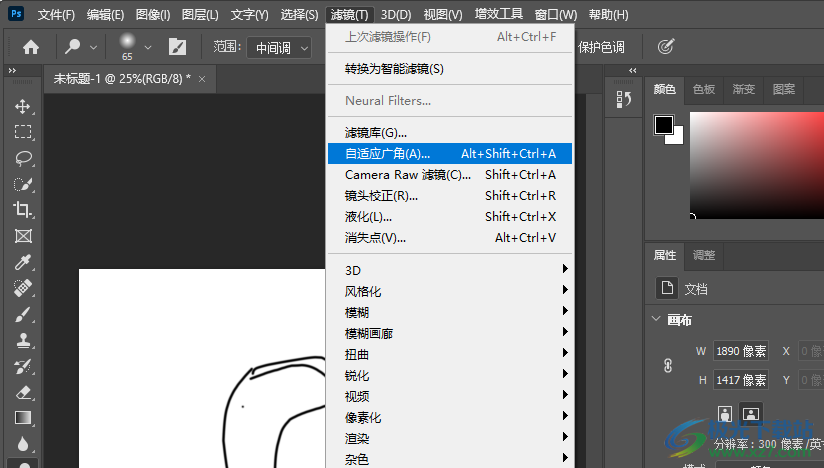Screen dimensions: 824x468
Task: Click the document icon in Properties
Action: click(x=667, y=288)
